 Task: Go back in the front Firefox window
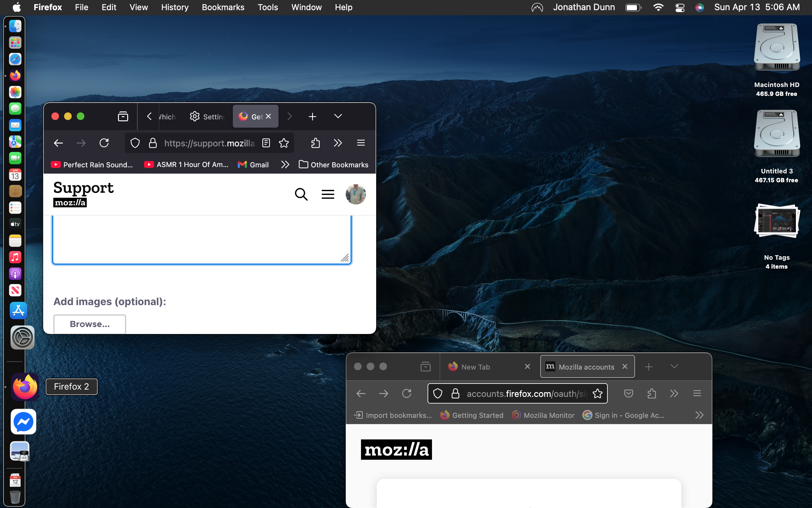[58, 143]
